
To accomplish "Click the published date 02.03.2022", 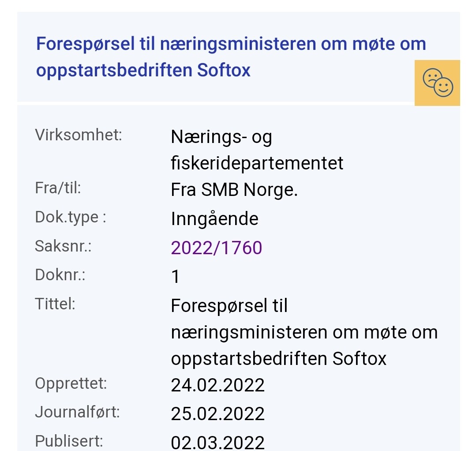I will pos(217,443).
